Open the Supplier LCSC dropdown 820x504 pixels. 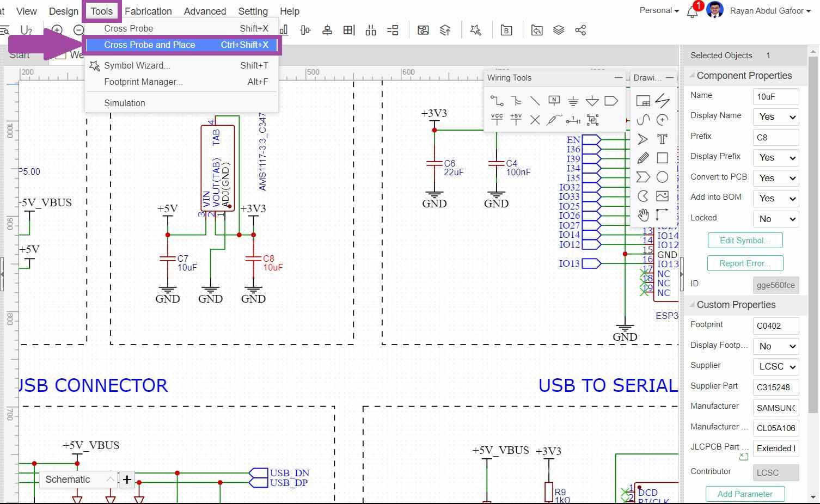coord(775,367)
